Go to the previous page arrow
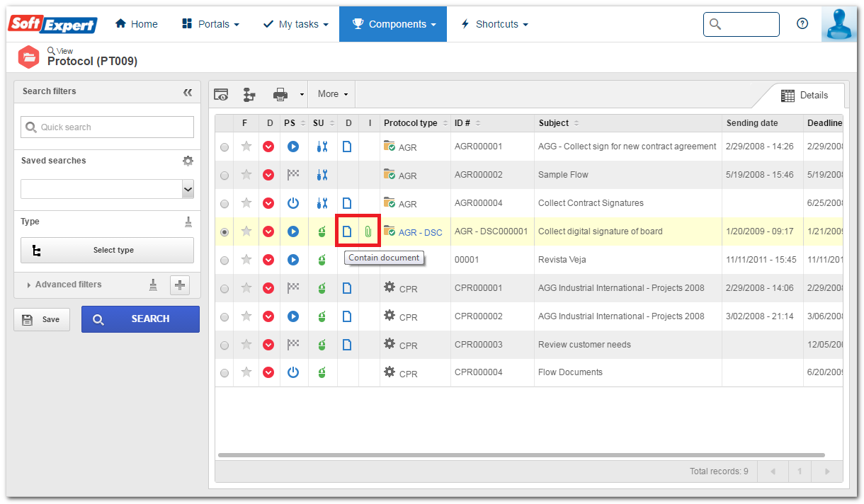 [773, 471]
